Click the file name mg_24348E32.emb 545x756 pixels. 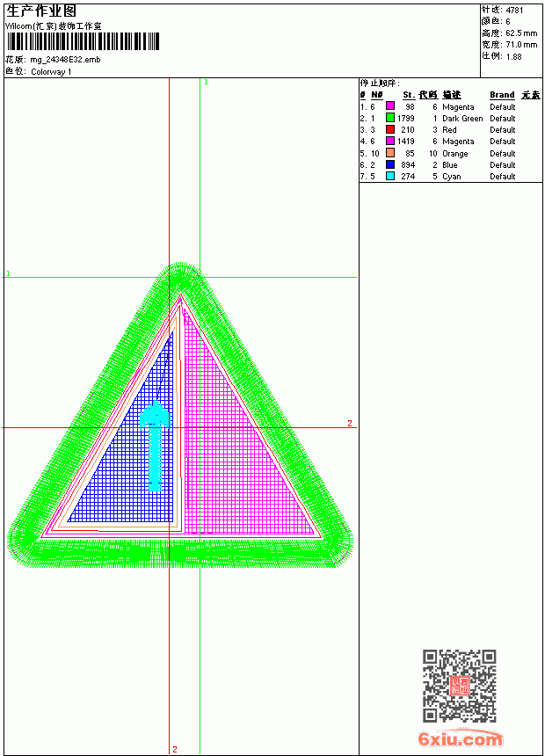tap(65, 60)
